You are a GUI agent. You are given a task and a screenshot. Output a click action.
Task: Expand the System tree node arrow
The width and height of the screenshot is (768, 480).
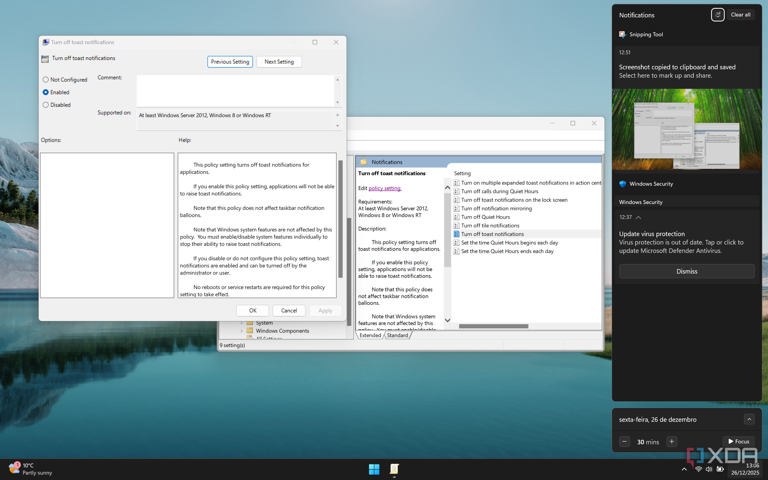(x=241, y=323)
